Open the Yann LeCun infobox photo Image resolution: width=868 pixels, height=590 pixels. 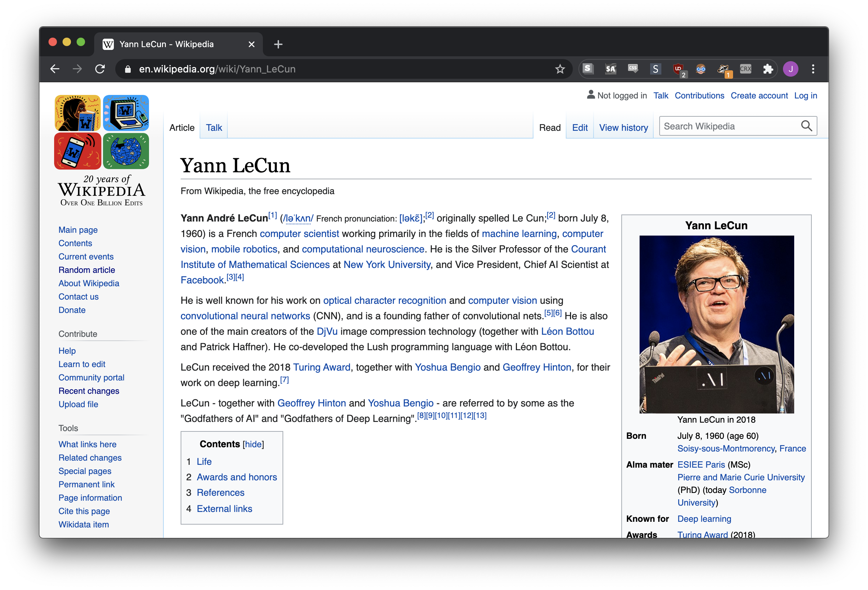click(716, 324)
